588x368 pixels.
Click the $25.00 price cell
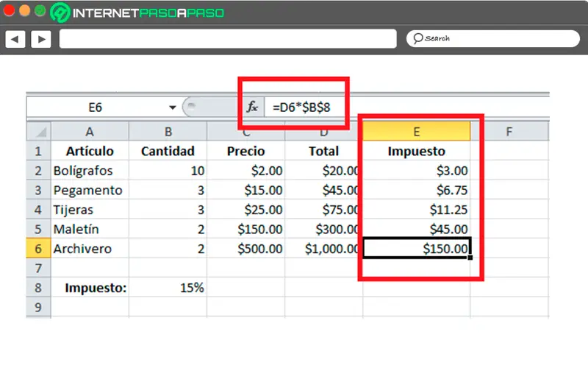pos(246,210)
